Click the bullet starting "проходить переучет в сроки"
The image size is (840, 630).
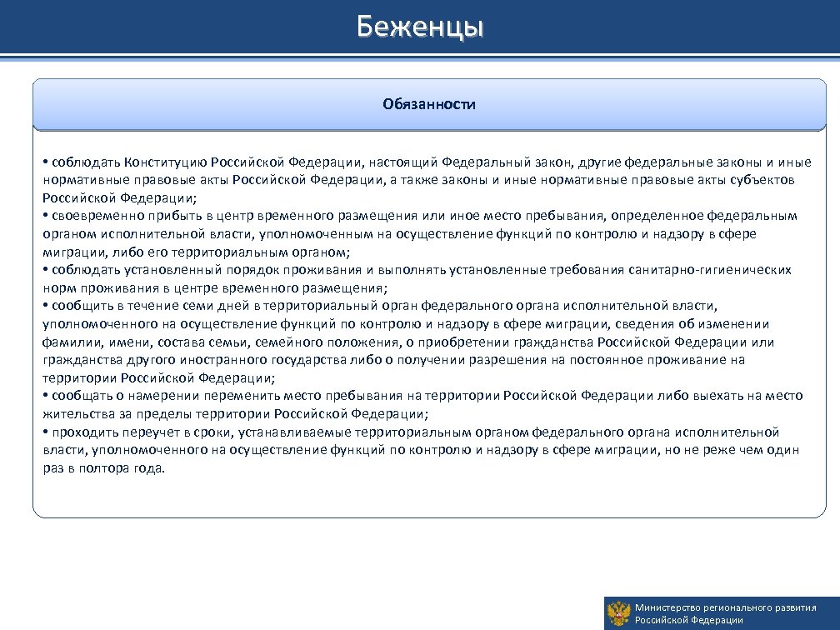[421, 450]
